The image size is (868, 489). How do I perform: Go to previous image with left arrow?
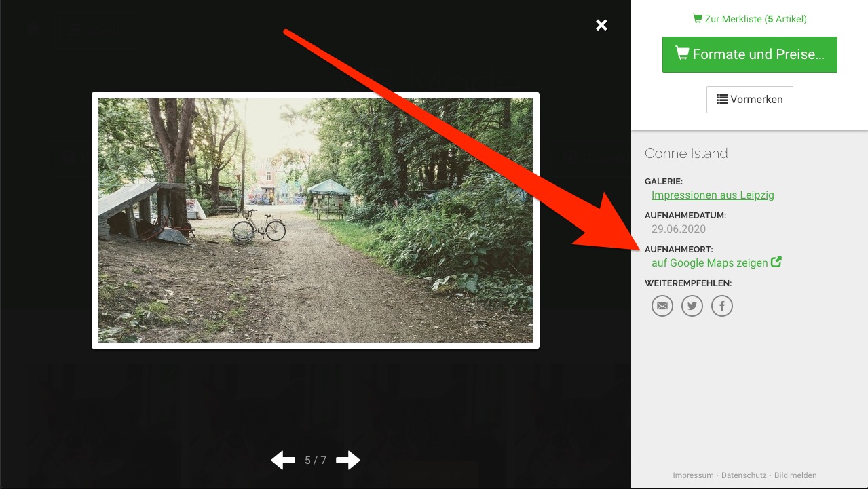(x=283, y=461)
